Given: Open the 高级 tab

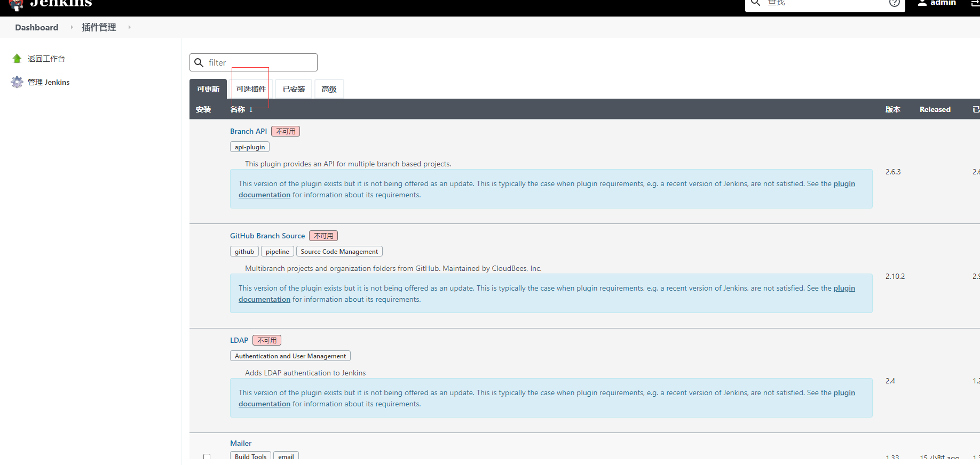Looking at the screenshot, I should click(x=329, y=89).
